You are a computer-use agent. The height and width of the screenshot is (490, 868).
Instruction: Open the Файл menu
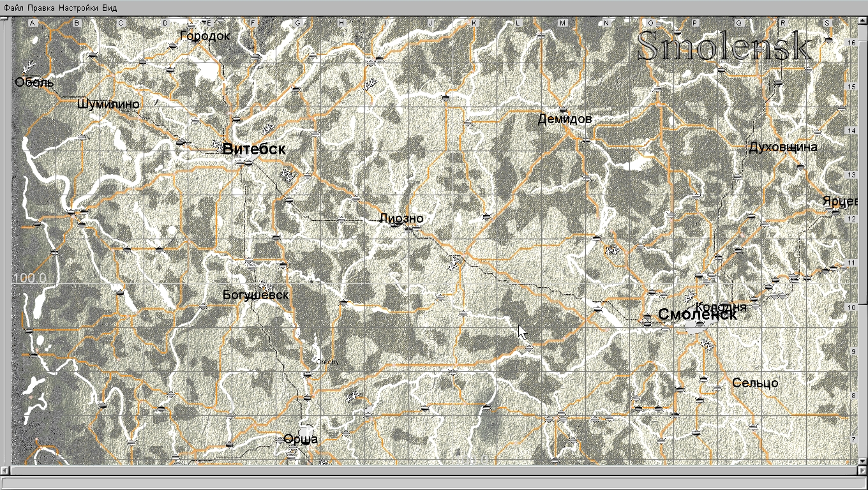click(14, 8)
